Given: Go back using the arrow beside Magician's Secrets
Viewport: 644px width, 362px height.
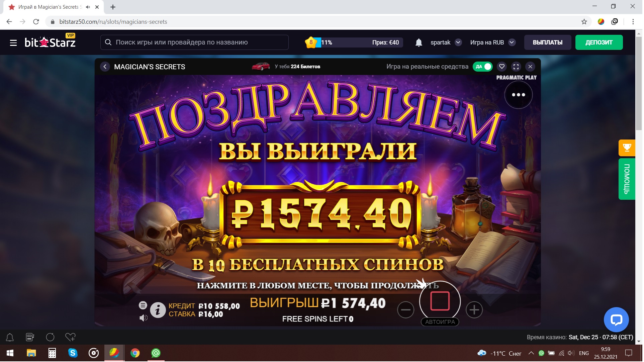Looking at the screenshot, I should pyautogui.click(x=105, y=67).
